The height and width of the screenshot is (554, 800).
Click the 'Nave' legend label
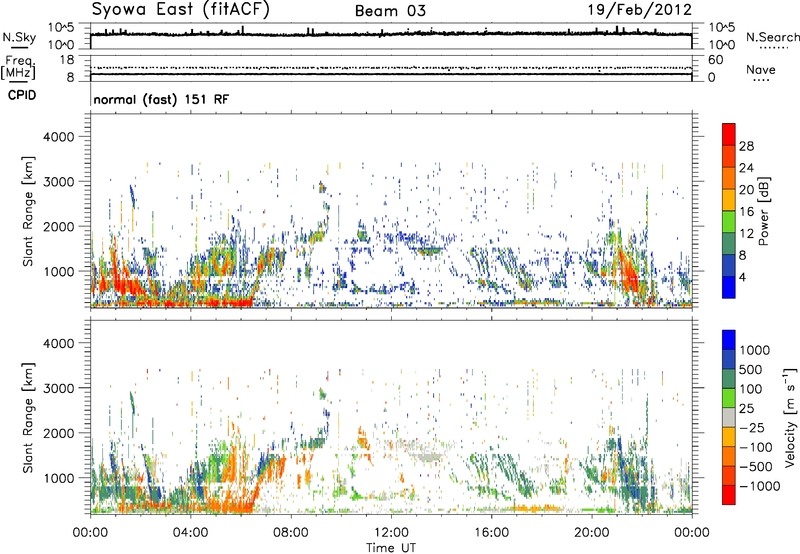761,70
